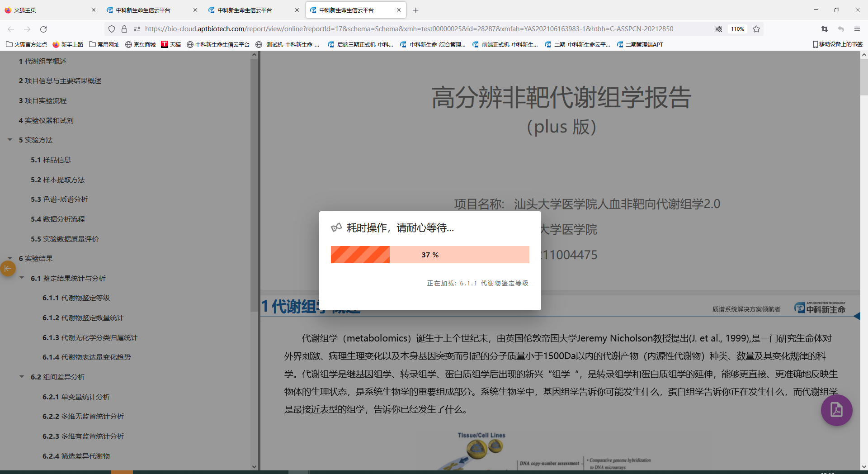
Task: Reload the current page
Action: pos(43,29)
